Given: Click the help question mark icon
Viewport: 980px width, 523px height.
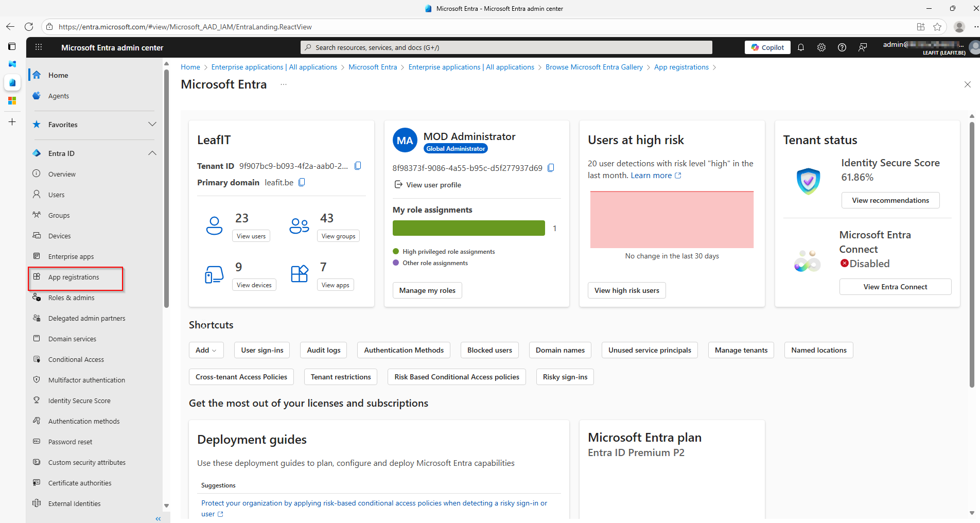Looking at the screenshot, I should point(842,47).
